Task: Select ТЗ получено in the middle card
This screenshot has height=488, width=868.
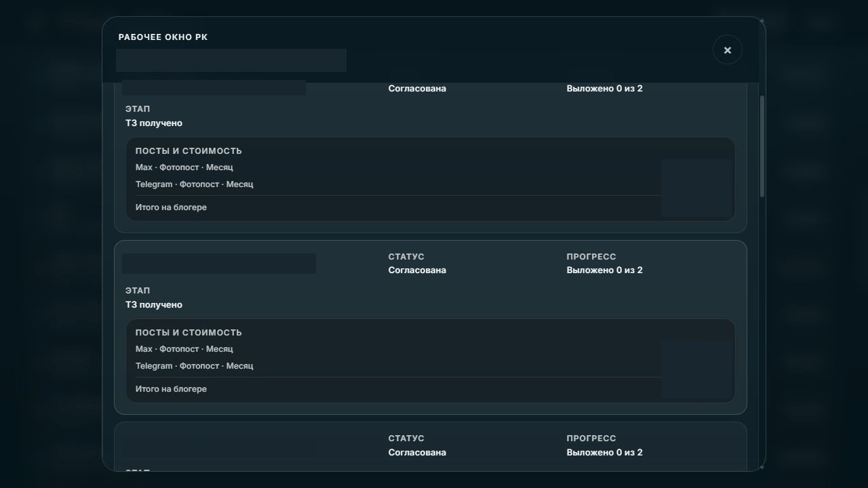Action: coord(154,305)
